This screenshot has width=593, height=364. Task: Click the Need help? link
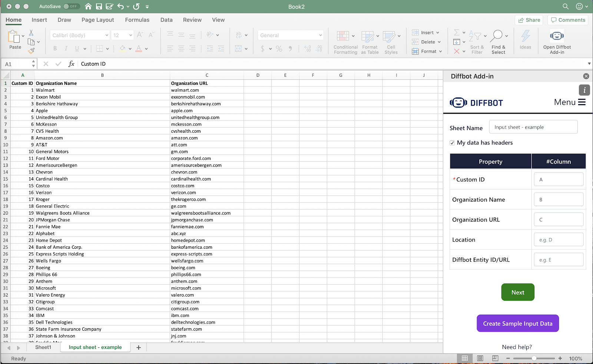pos(517,347)
